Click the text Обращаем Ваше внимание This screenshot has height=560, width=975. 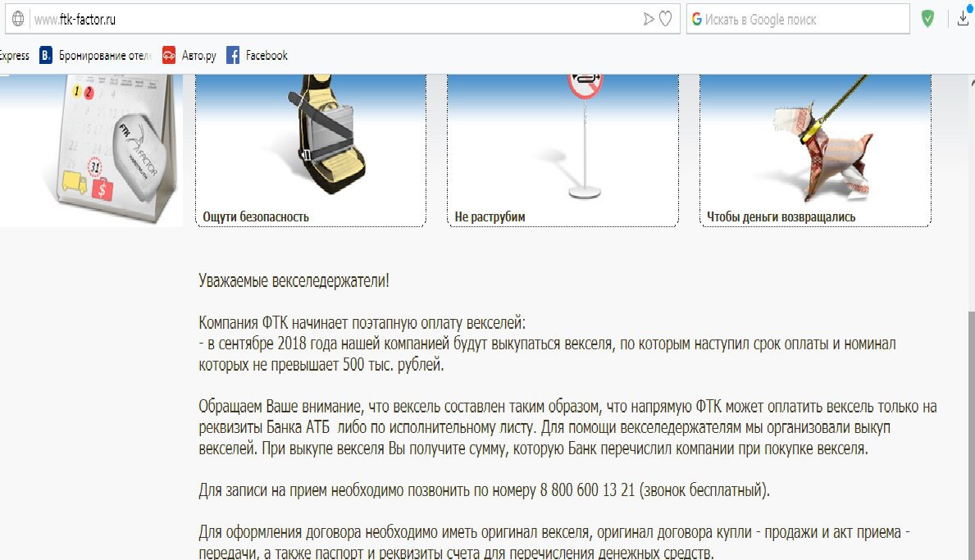(x=280, y=407)
